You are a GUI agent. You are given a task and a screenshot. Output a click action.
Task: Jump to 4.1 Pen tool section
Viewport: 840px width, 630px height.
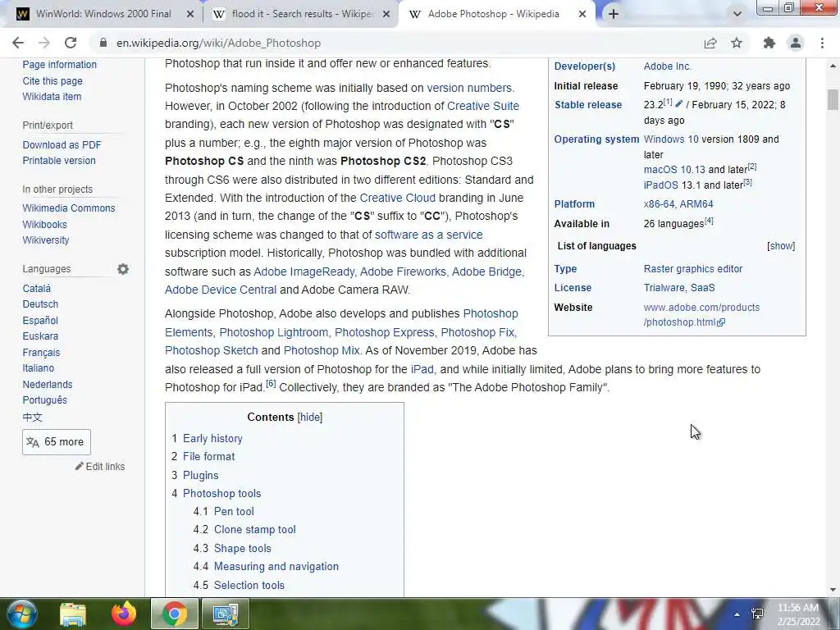234,511
